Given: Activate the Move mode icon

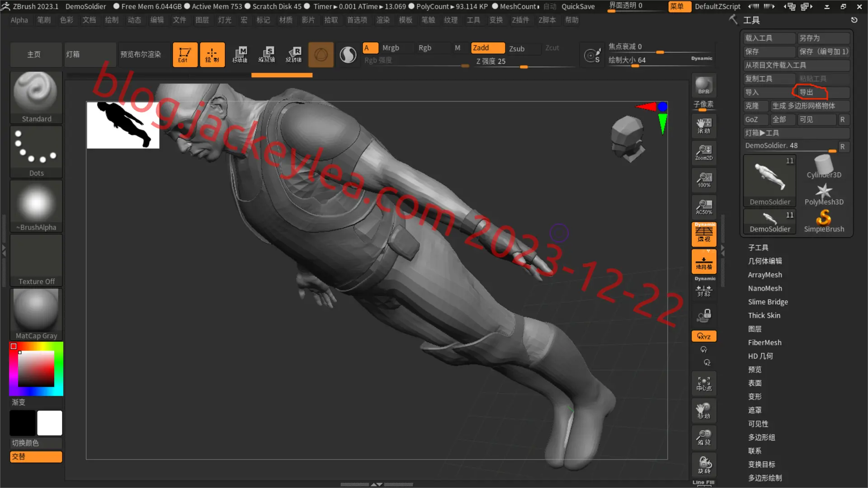Looking at the screenshot, I should point(240,55).
